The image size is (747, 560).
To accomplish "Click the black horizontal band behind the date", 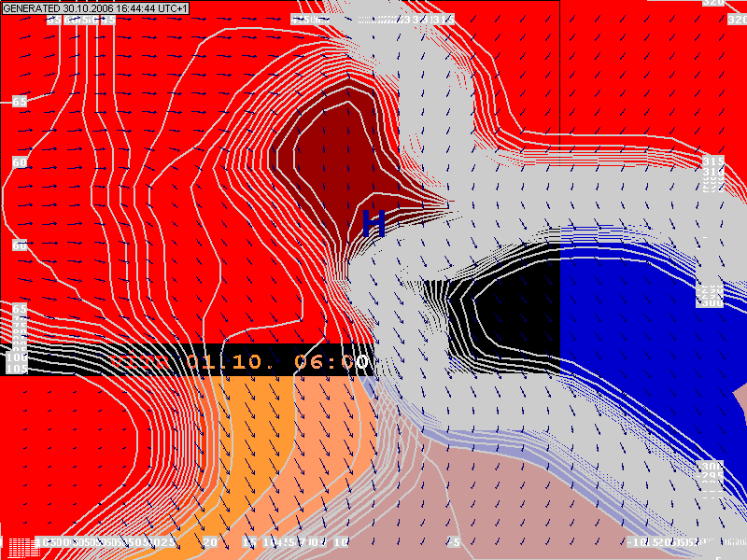I will pos(56,359).
